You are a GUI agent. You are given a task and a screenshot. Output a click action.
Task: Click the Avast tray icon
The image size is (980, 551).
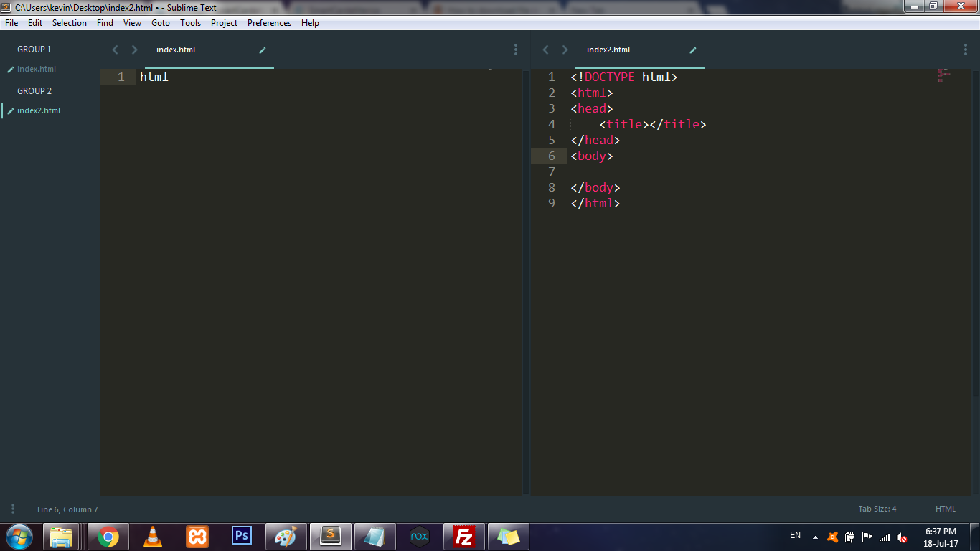833,537
